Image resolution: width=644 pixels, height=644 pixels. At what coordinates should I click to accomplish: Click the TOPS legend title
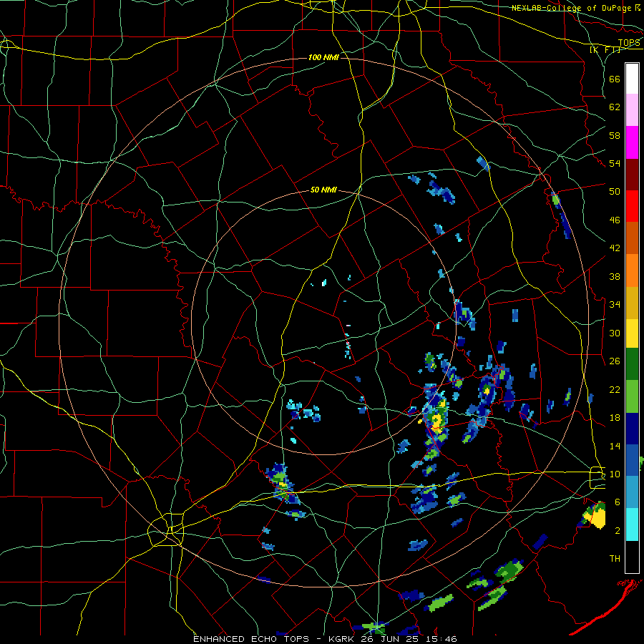629,43
